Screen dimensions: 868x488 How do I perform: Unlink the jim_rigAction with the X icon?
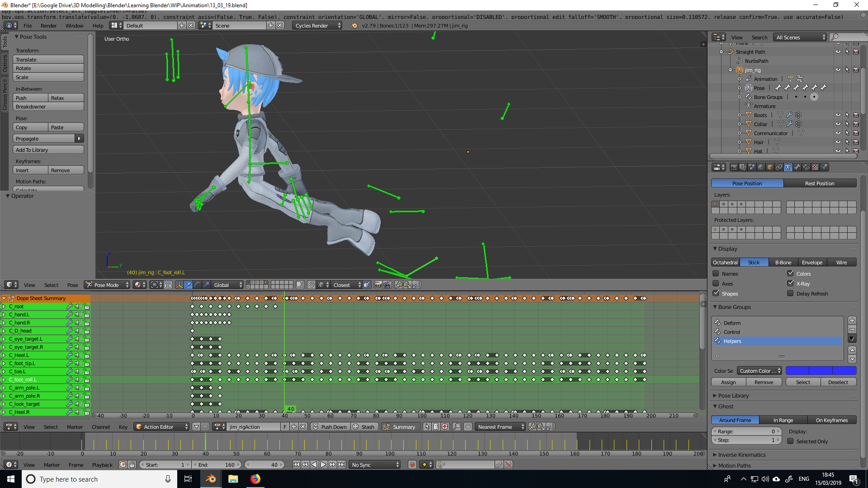[303, 427]
